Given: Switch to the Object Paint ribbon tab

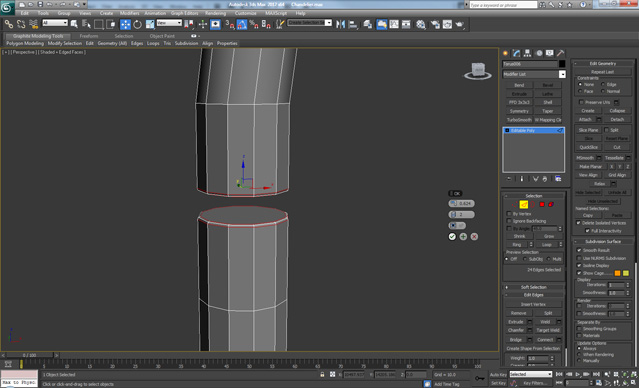Looking at the screenshot, I should pyautogui.click(x=162, y=36).
